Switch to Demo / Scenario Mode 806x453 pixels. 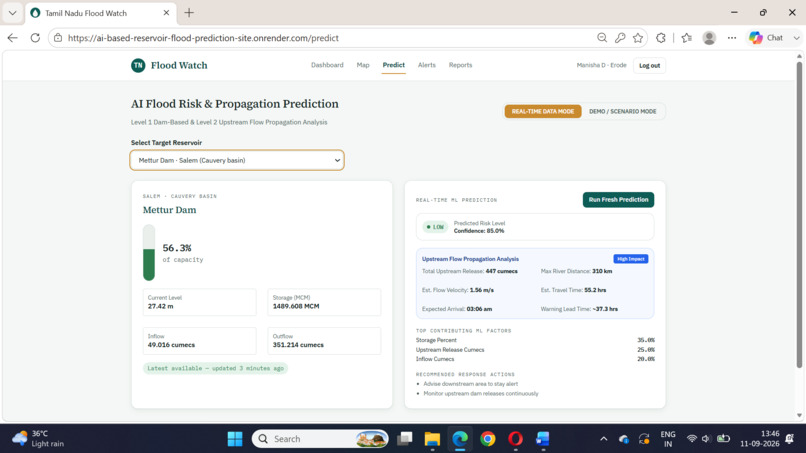(x=622, y=112)
